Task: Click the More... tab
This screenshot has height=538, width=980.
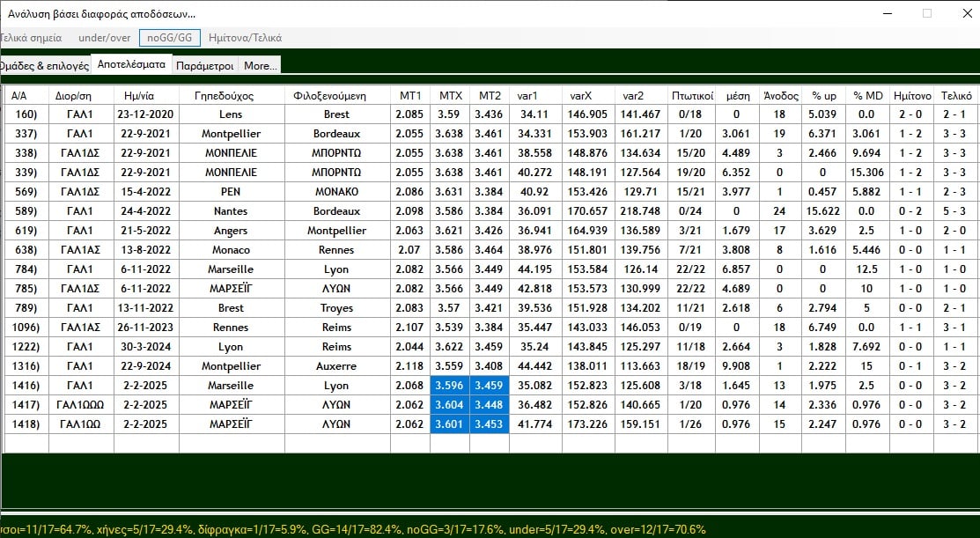Action: 260,65
